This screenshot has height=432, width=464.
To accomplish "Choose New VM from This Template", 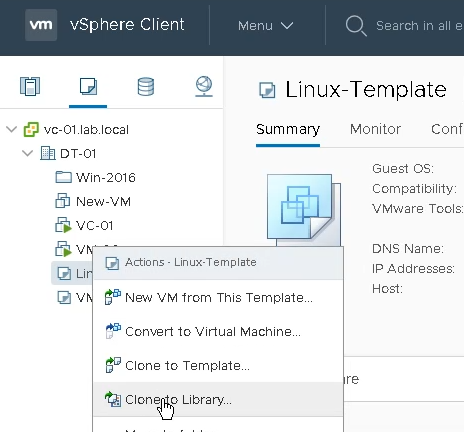I will (219, 297).
